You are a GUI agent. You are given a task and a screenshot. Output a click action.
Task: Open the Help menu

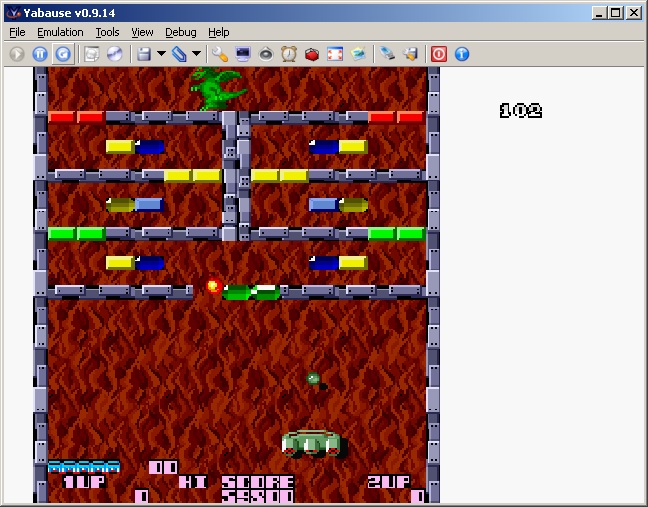(x=219, y=32)
